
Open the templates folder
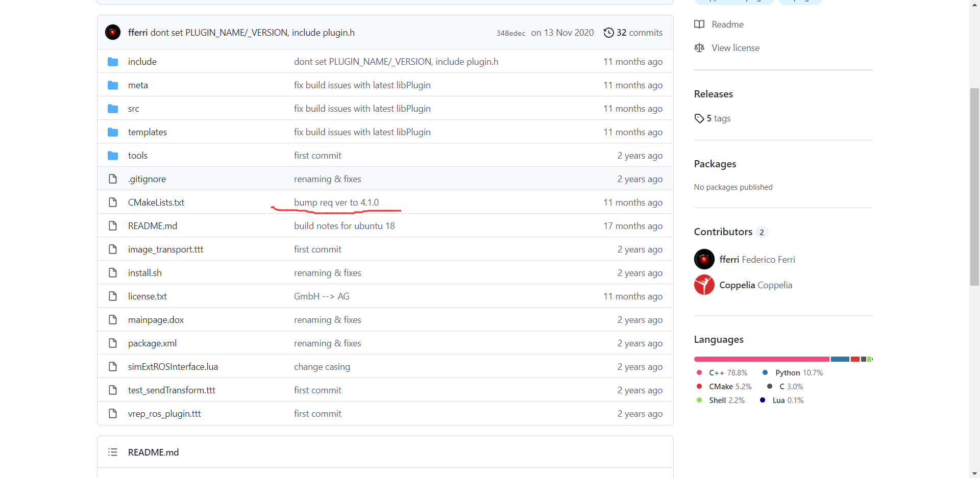click(148, 132)
